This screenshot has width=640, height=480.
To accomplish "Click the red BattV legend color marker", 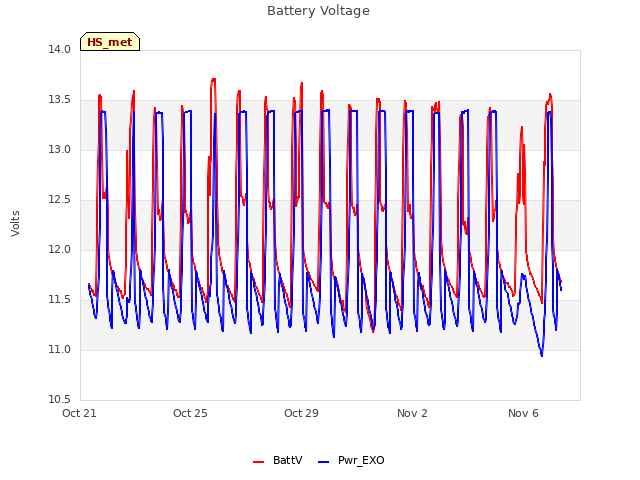I will click(x=258, y=462).
